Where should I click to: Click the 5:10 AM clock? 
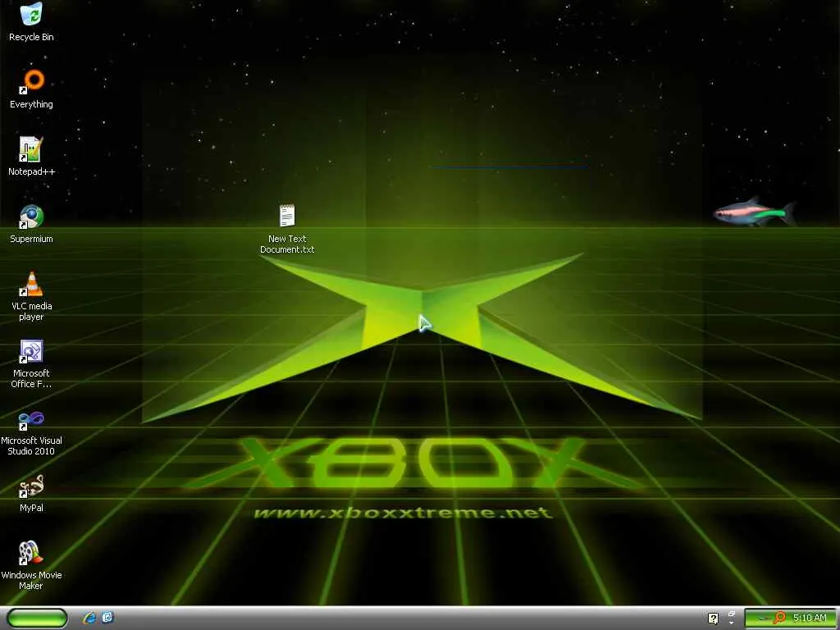810,618
